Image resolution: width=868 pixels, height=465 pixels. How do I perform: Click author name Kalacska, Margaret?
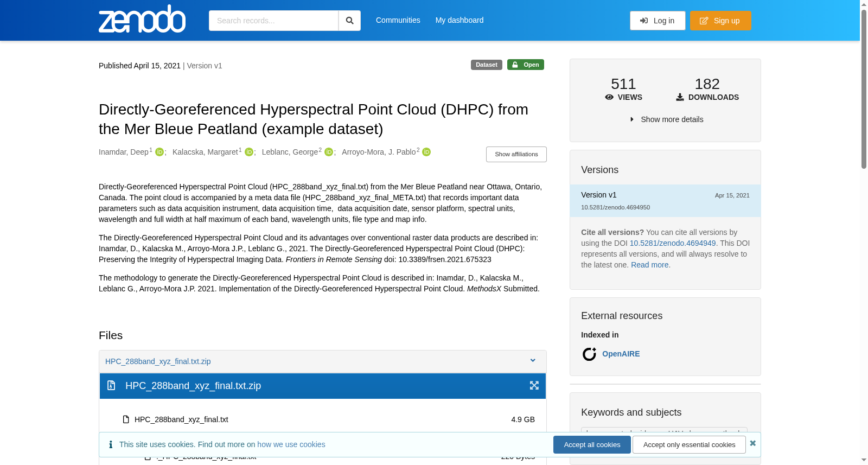click(x=205, y=152)
